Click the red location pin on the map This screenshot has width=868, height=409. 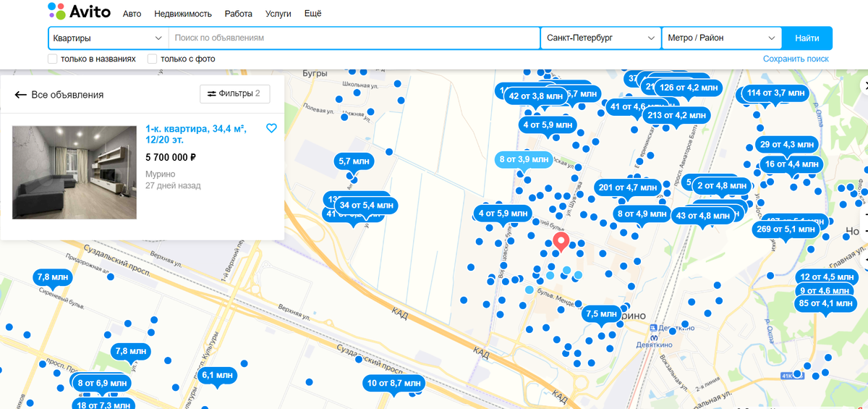[561, 242]
